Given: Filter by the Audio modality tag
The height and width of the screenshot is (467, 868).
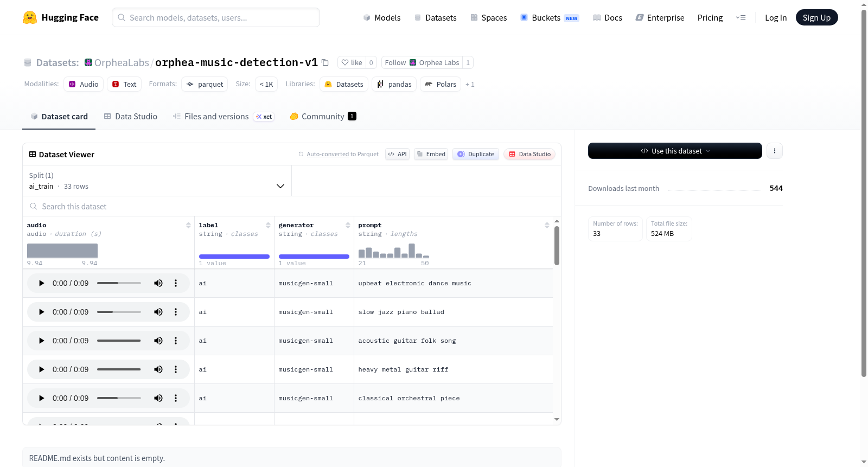Looking at the screenshot, I should coord(84,84).
